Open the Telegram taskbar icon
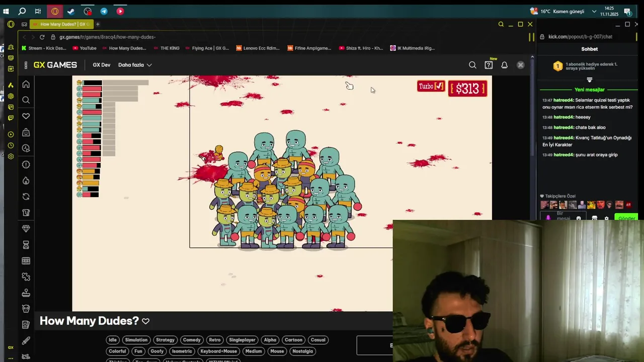The width and height of the screenshot is (644, 362). (104, 11)
